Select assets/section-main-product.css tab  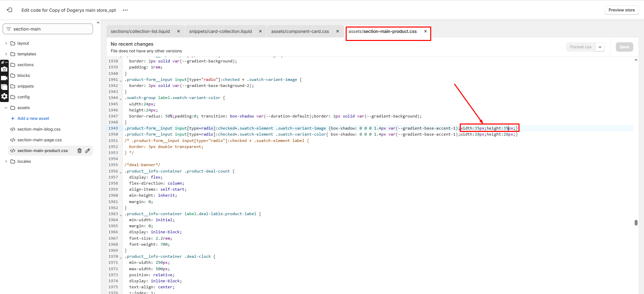[x=383, y=31]
